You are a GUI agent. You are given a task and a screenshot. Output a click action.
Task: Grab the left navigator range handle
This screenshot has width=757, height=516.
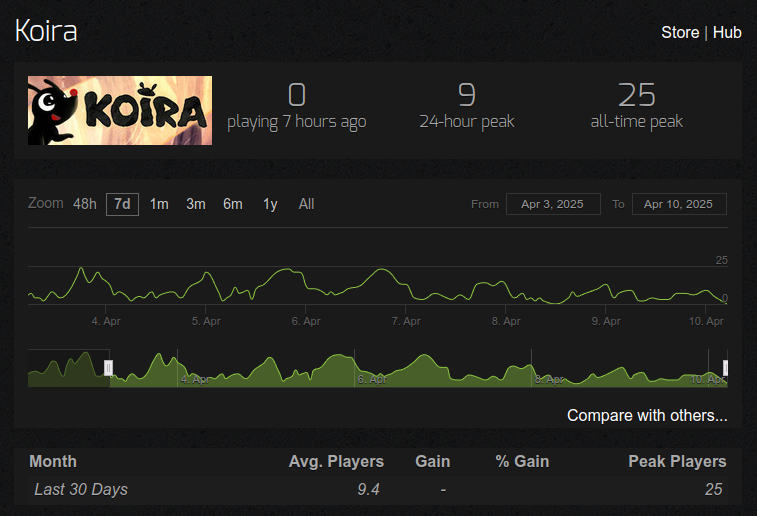coord(109,368)
